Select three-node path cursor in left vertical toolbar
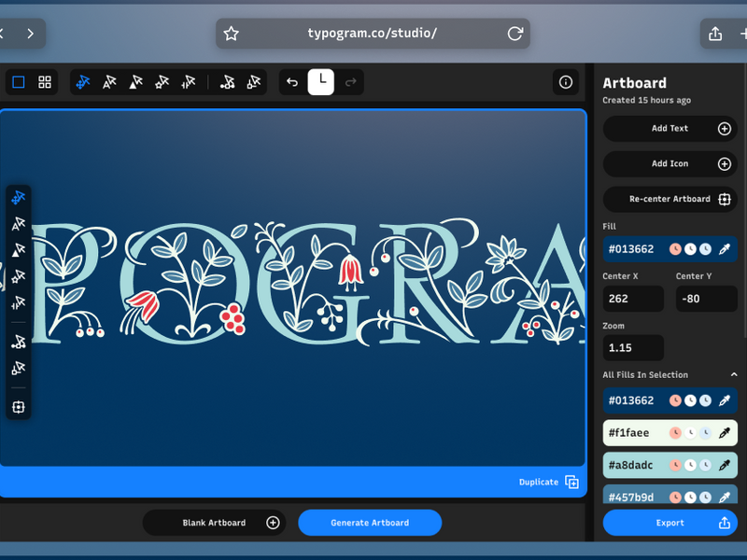Image resolution: width=747 pixels, height=560 pixels. pos(19,342)
